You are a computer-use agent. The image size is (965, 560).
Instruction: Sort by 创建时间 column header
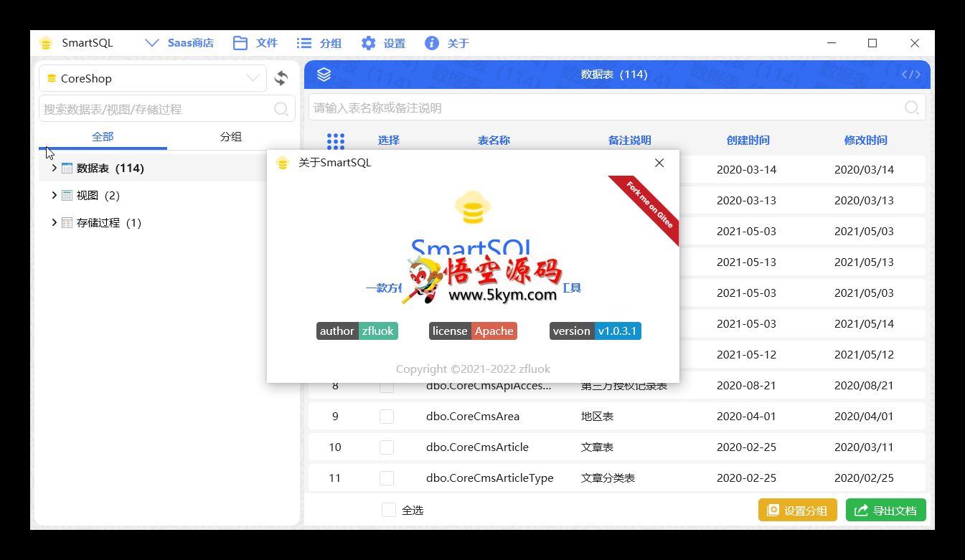pos(748,140)
